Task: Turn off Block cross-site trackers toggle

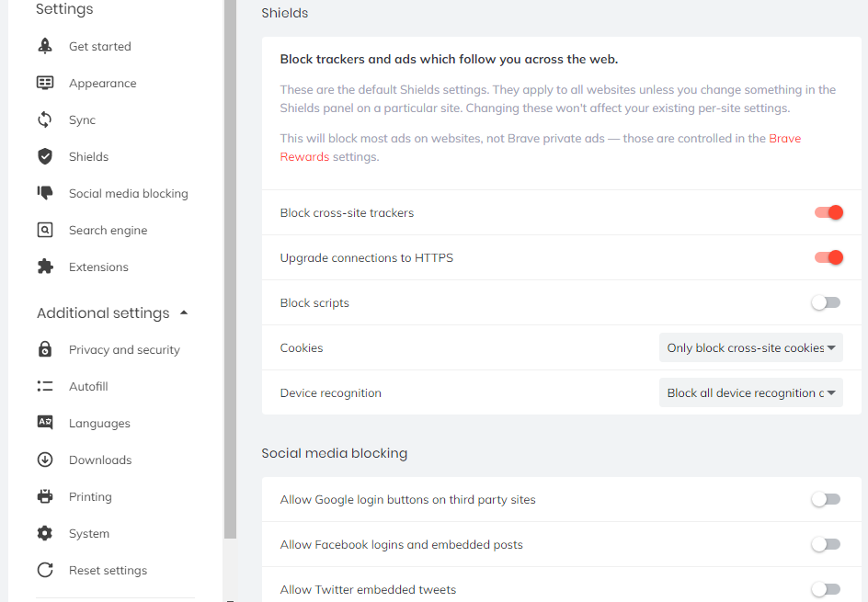Action: [x=828, y=212]
